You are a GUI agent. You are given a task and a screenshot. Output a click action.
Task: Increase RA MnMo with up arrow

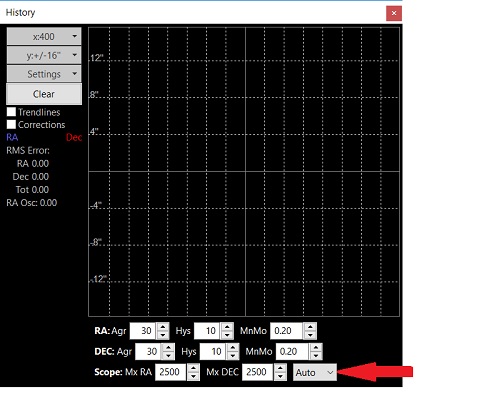point(310,327)
